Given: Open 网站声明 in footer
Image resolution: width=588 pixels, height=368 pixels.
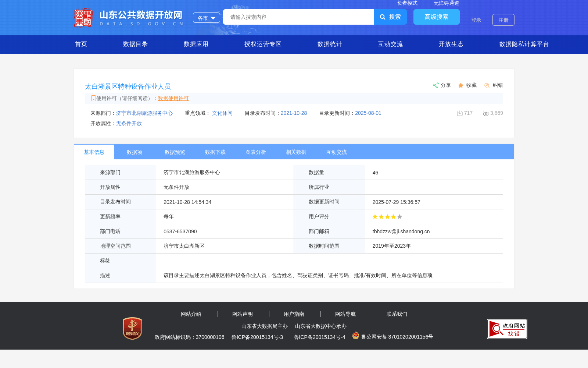Looking at the screenshot, I should coord(243,314).
